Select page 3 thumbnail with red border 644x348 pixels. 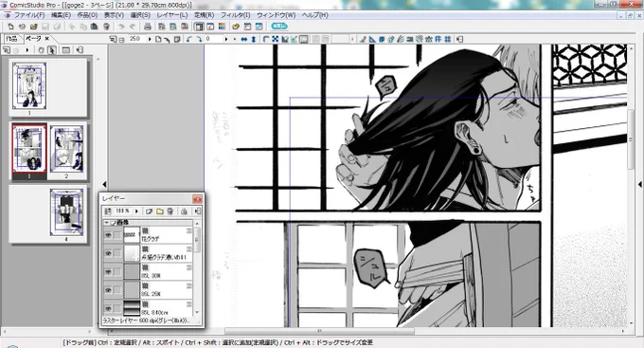click(29, 149)
